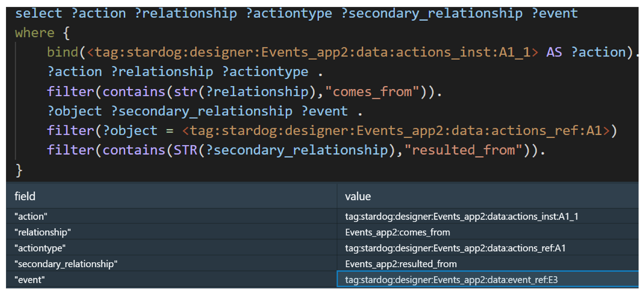Click the 'bind' function in the query
The height and width of the screenshot is (294, 644).
pos(62,52)
